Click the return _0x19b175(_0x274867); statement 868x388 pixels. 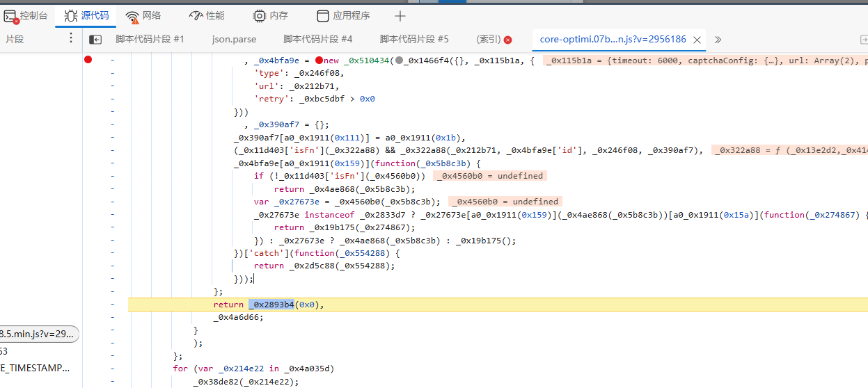click(345, 227)
